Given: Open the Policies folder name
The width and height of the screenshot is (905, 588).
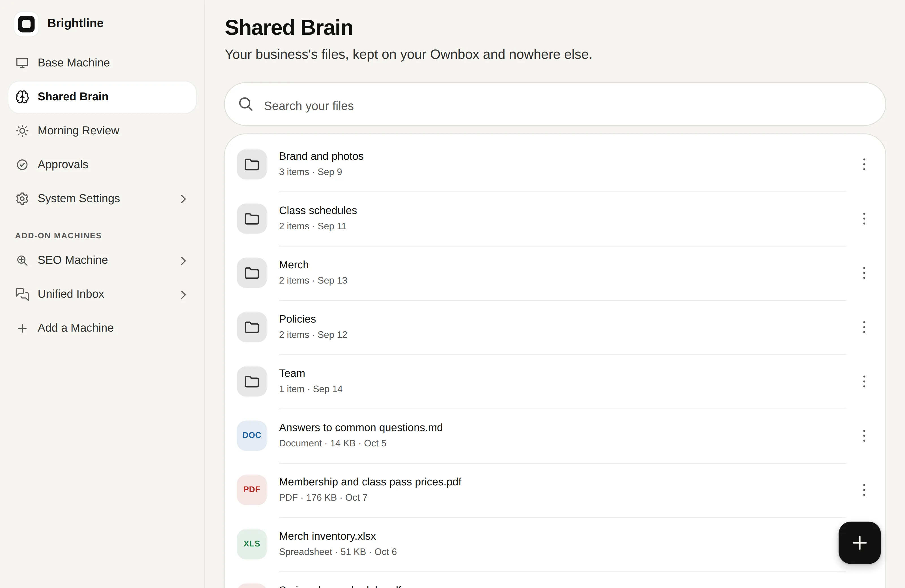Looking at the screenshot, I should pos(297,319).
